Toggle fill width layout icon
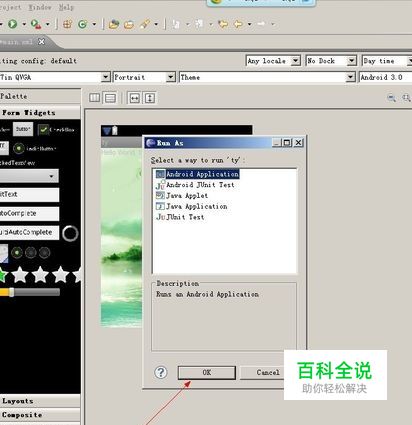 click(134, 98)
